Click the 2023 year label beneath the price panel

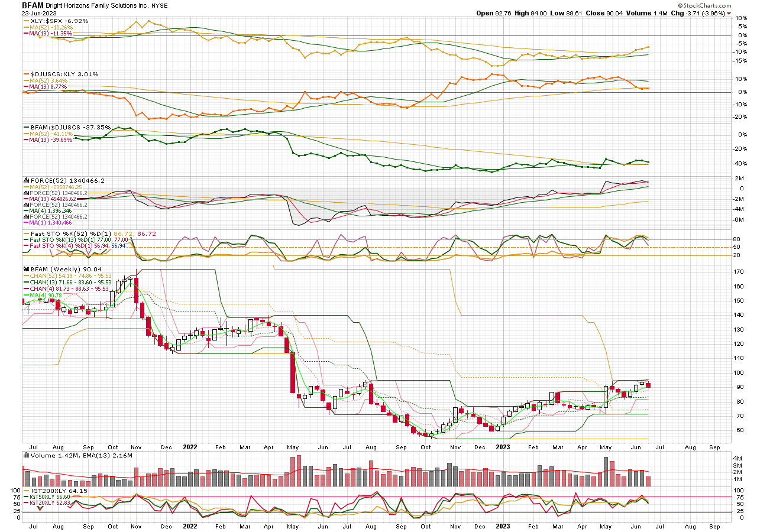[502, 448]
